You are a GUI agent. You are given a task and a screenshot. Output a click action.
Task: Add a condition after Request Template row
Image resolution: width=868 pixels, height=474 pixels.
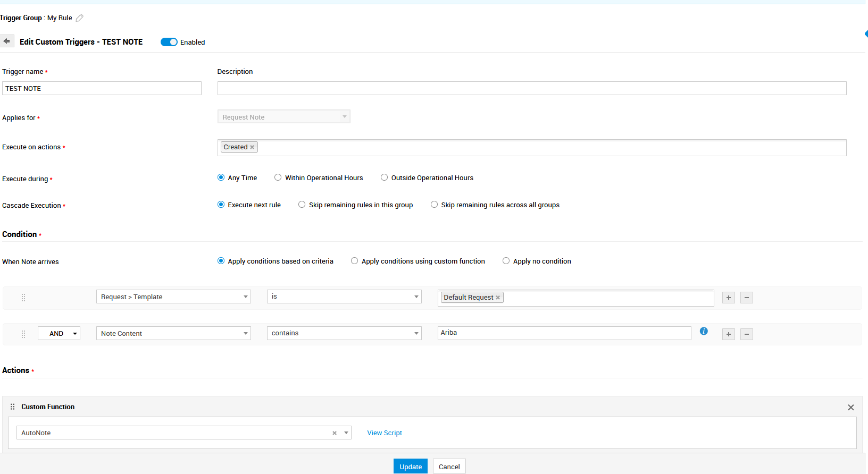coord(728,298)
